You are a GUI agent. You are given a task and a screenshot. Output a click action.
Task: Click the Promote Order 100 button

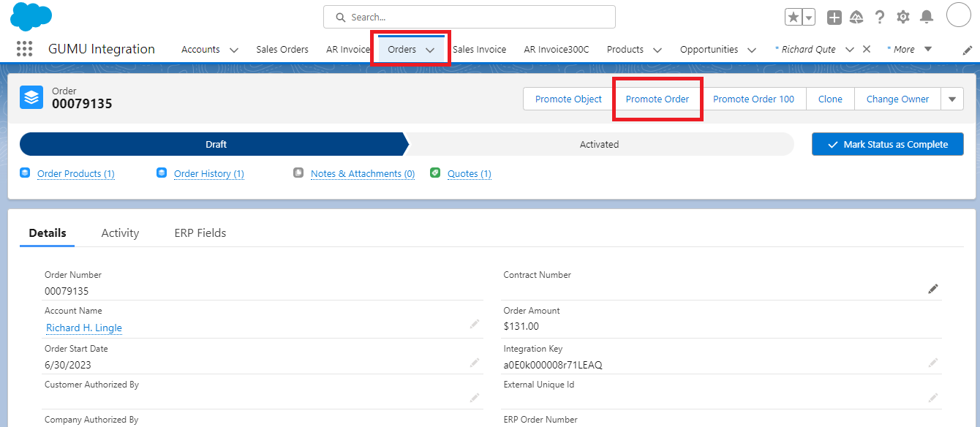pyautogui.click(x=753, y=99)
